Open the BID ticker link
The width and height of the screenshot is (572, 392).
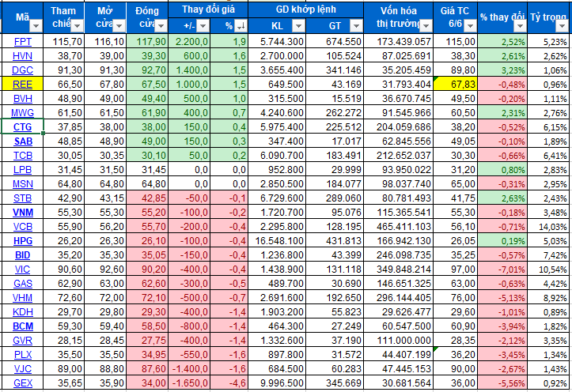click(23, 255)
